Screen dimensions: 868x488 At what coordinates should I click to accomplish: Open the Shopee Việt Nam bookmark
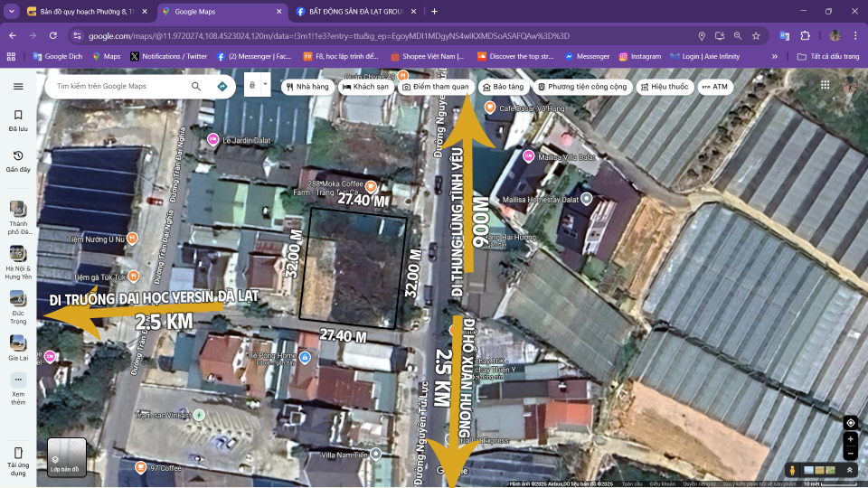coord(428,56)
